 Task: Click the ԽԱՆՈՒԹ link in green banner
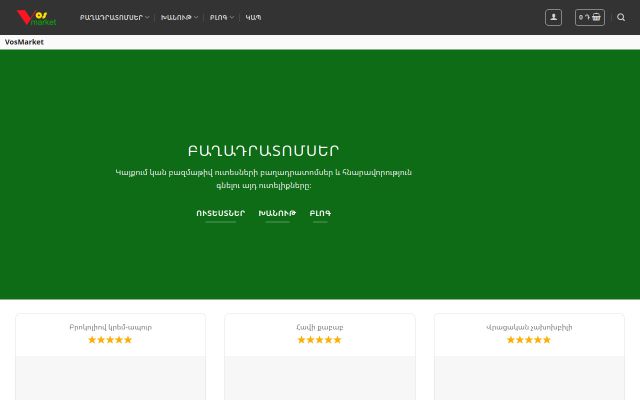coord(277,213)
